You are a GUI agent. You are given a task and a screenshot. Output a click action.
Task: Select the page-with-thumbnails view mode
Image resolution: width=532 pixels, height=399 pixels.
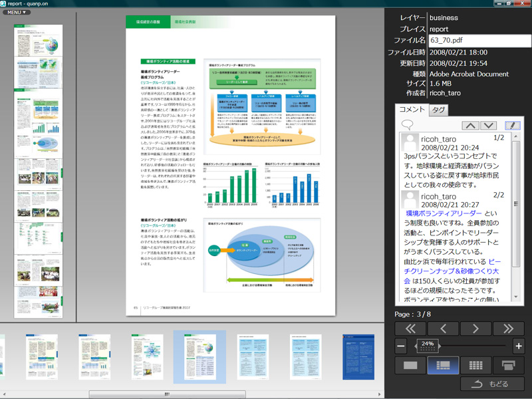pos(442,365)
